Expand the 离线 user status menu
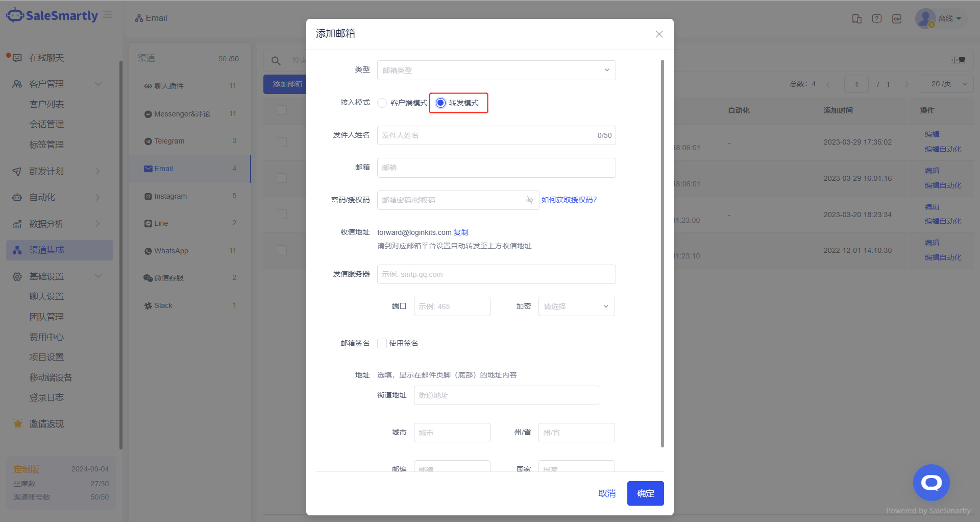 coord(949,19)
